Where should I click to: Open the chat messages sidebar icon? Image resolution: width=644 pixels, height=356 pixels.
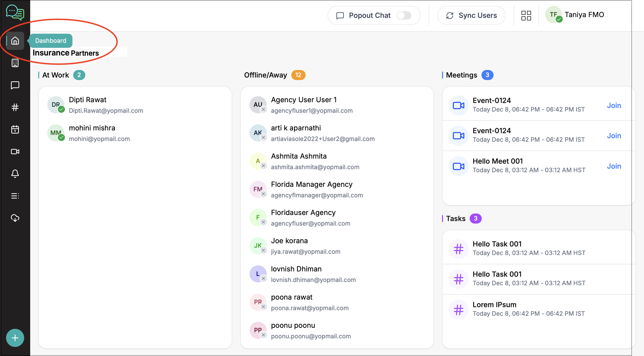(15, 85)
